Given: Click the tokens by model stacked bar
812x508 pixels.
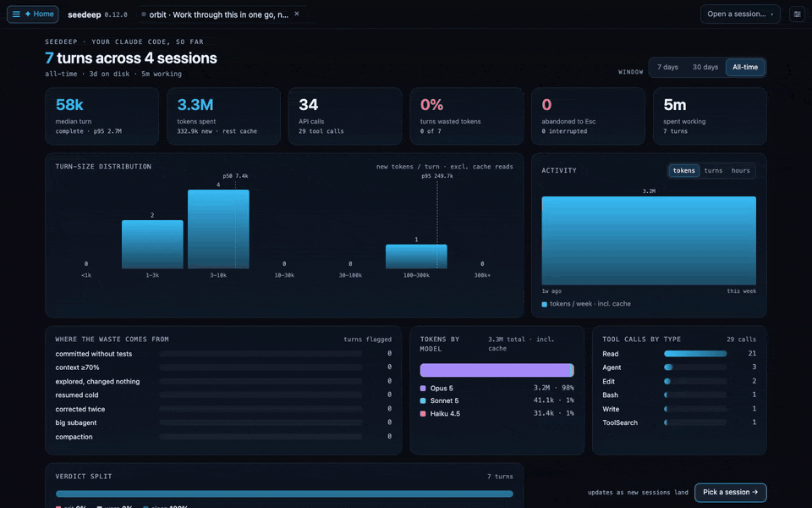Looking at the screenshot, I should pyautogui.click(x=497, y=370).
